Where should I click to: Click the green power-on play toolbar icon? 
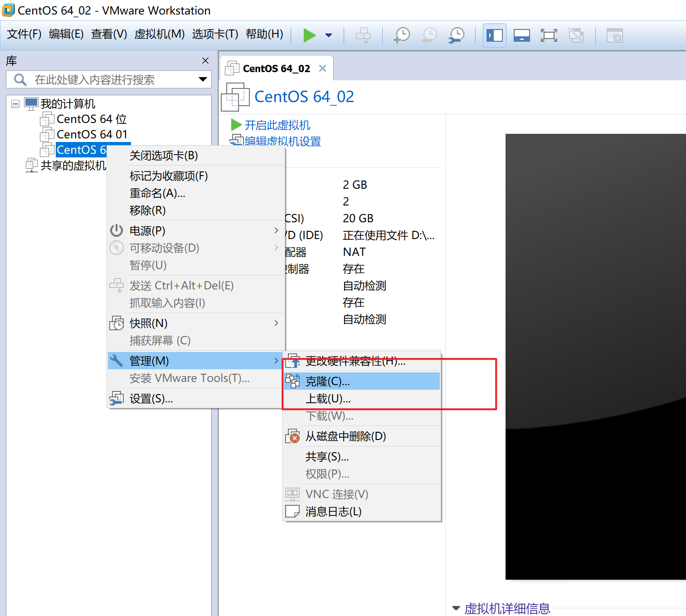(309, 35)
